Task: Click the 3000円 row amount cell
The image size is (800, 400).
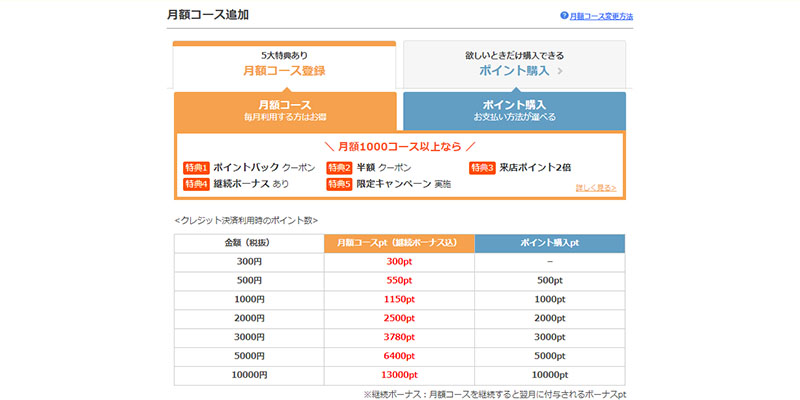Action: 249,337
